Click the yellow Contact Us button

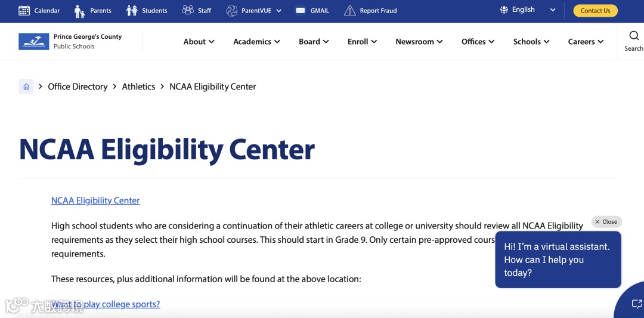(x=595, y=11)
